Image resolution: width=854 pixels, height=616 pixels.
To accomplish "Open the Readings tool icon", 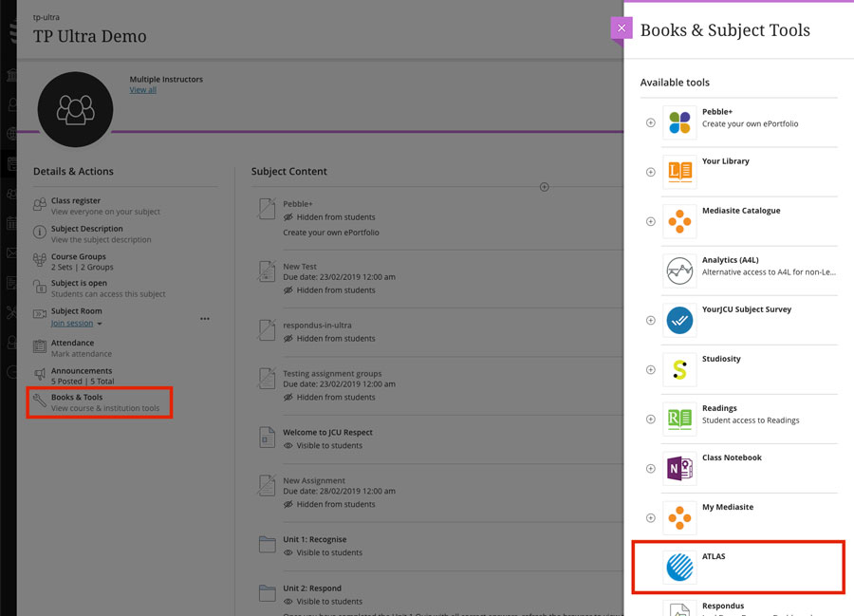I will click(x=679, y=419).
